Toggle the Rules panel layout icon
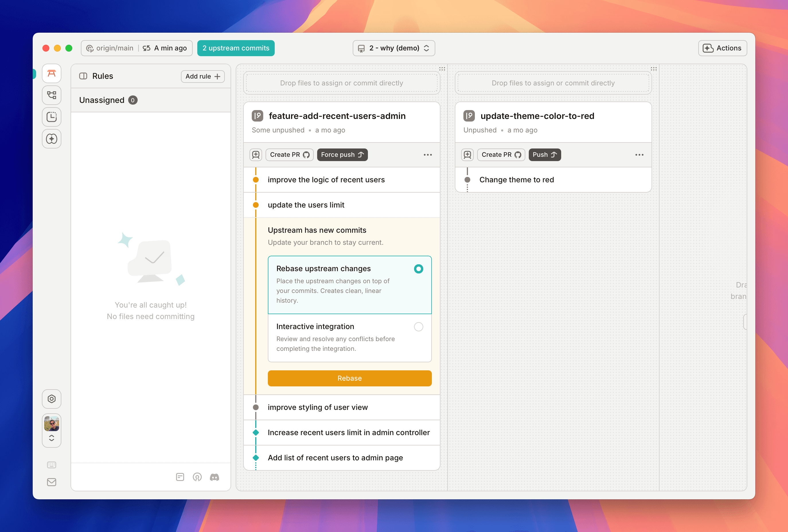 [83, 76]
